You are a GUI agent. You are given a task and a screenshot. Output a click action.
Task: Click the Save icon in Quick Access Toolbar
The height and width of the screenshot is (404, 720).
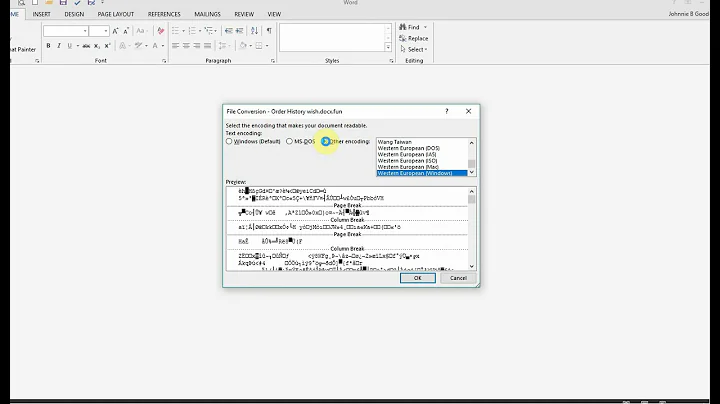coord(63,2)
